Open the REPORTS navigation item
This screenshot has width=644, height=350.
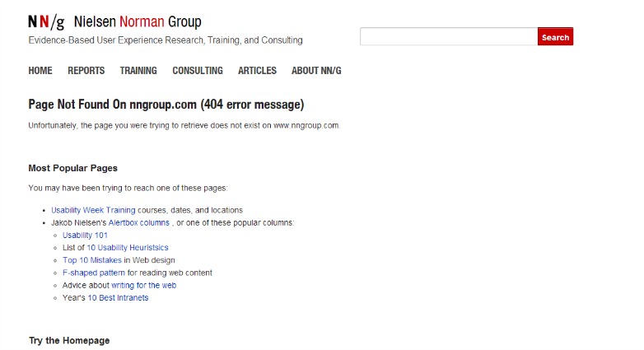tap(86, 71)
